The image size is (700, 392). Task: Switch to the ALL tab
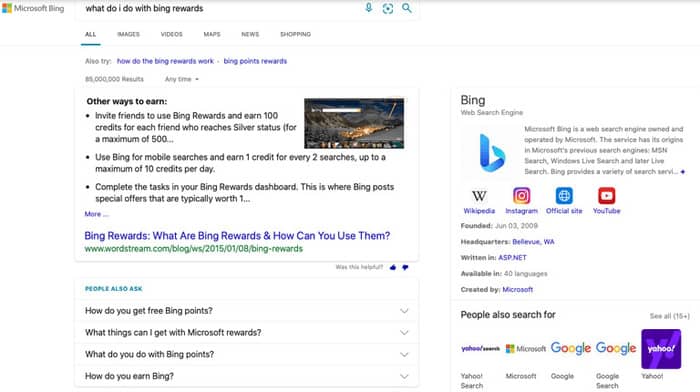pos(91,34)
